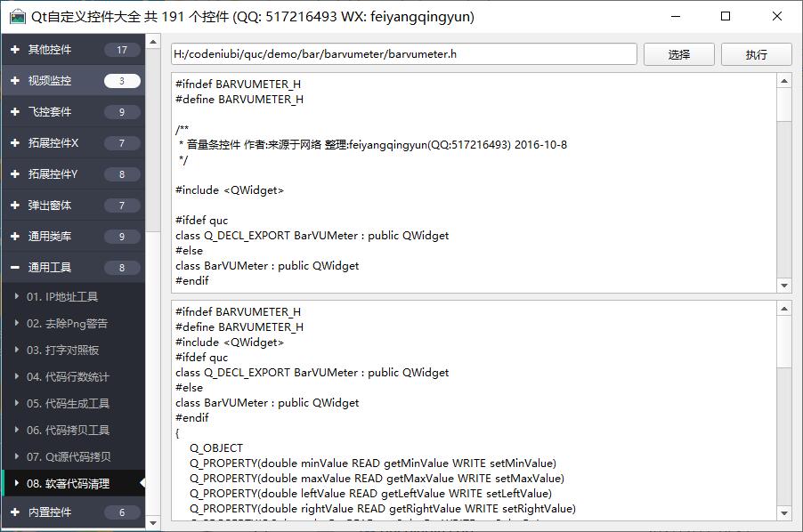The width and height of the screenshot is (803, 532).
Task: Expand the 其他控件 category plus icon
Action: [x=15, y=50]
